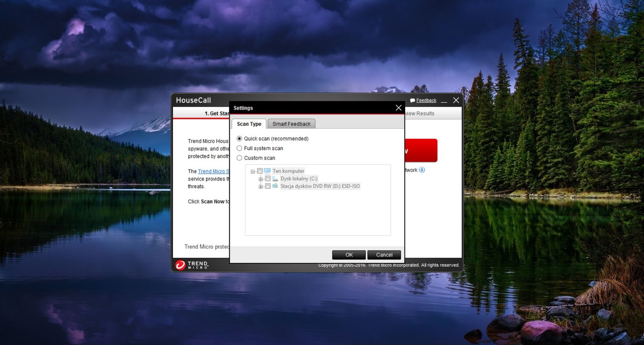Select Stacja dysków DVD RW (D:) ESD-ISO label
Image resolution: width=644 pixels, height=345 pixels.
pyautogui.click(x=320, y=186)
